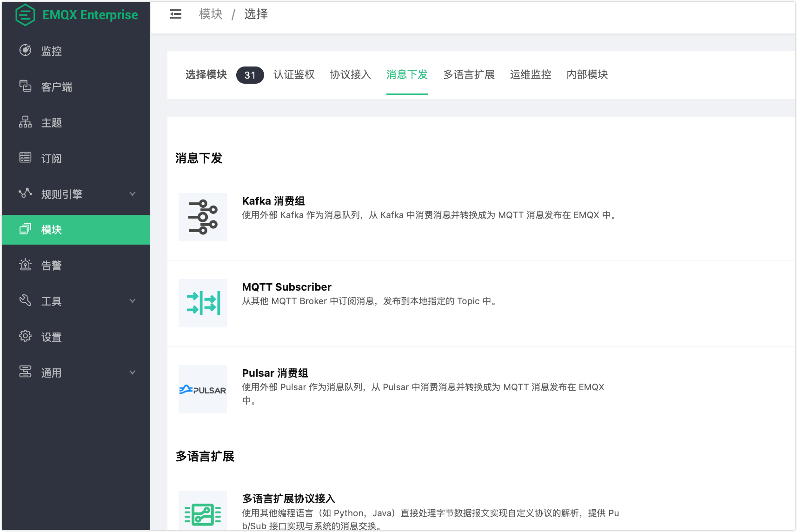The image size is (797, 532).
Task: Go to 告警 alarms in sidebar
Action: (51, 266)
